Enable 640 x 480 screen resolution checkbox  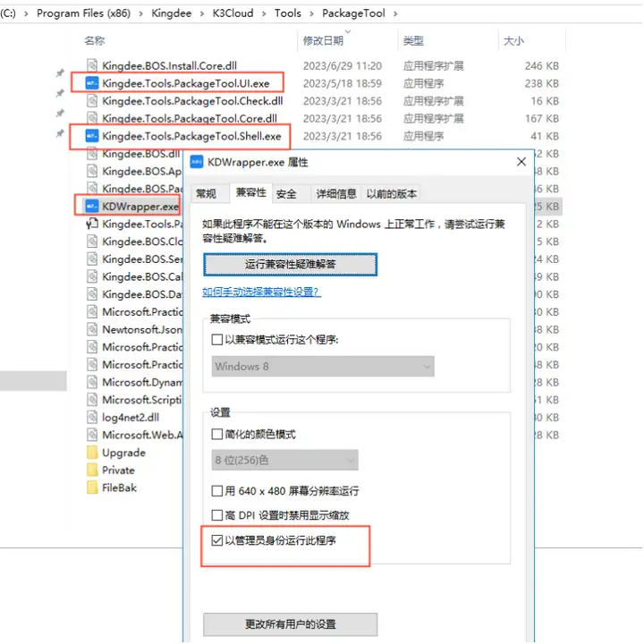pos(216,491)
